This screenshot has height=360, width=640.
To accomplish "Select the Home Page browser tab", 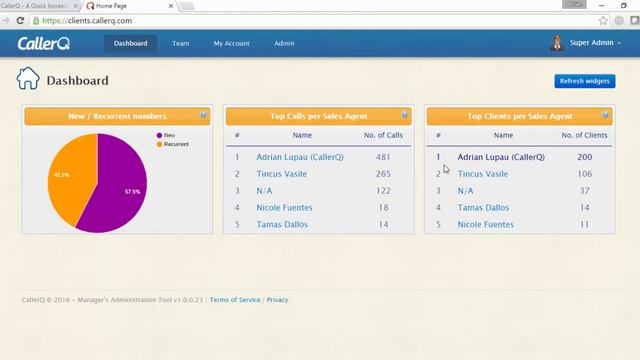I will pos(129,6).
